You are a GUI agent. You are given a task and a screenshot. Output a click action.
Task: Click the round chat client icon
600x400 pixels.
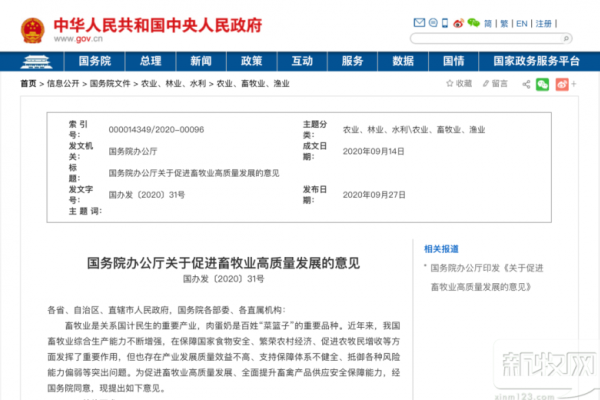tap(433, 23)
